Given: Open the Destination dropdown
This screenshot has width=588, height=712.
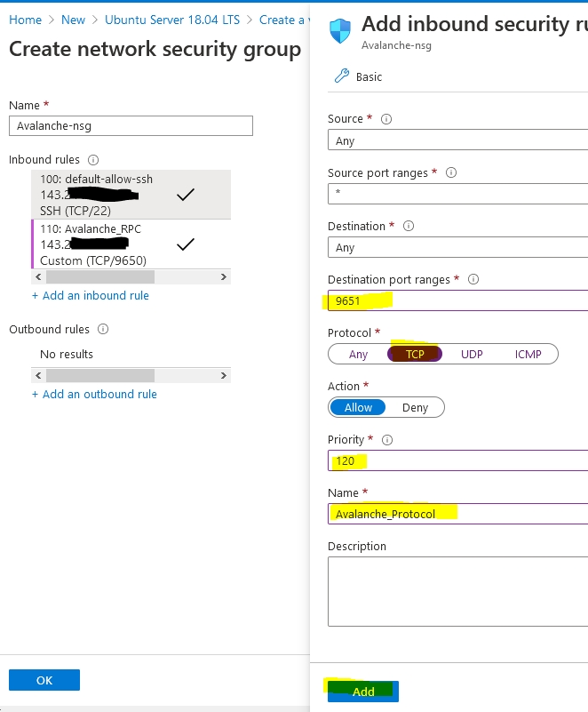Looking at the screenshot, I should (457, 247).
